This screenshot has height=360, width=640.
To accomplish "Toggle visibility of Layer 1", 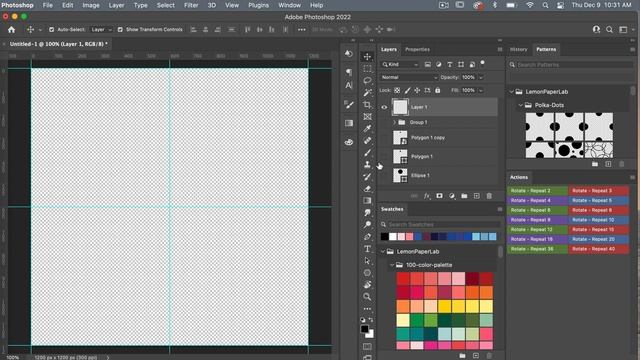I will [384, 107].
